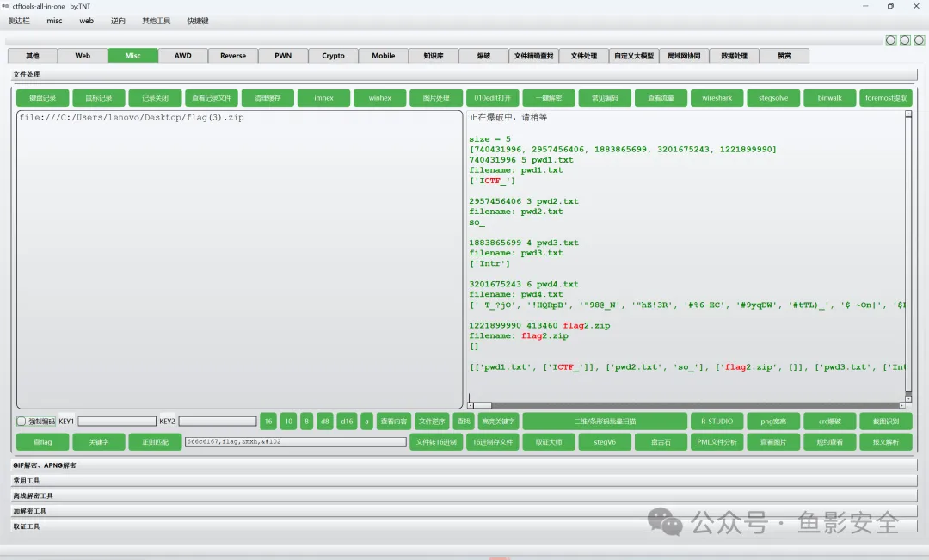Viewport: 929px width, 560px height.
Task: Click the 二维/条形码批量扫描 button
Action: (x=605, y=422)
